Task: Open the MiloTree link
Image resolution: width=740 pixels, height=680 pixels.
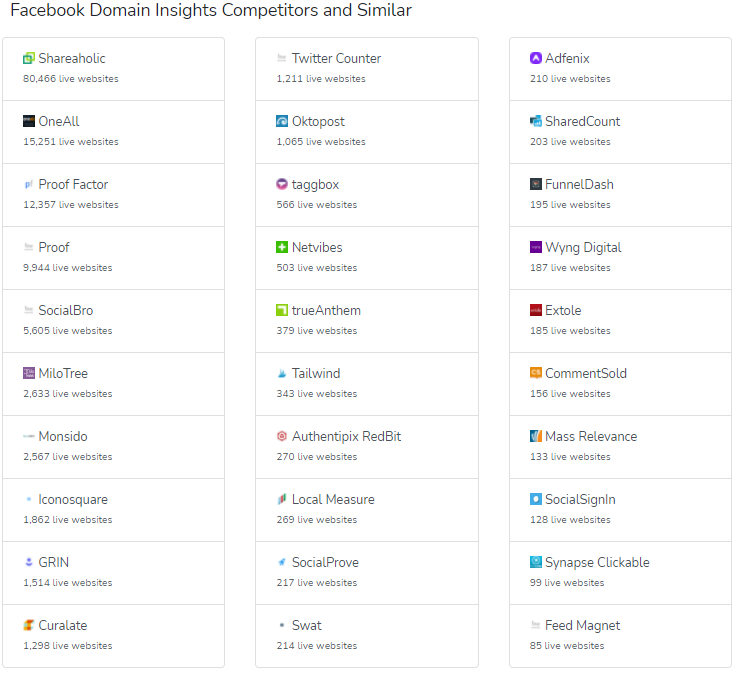Action: pos(63,374)
